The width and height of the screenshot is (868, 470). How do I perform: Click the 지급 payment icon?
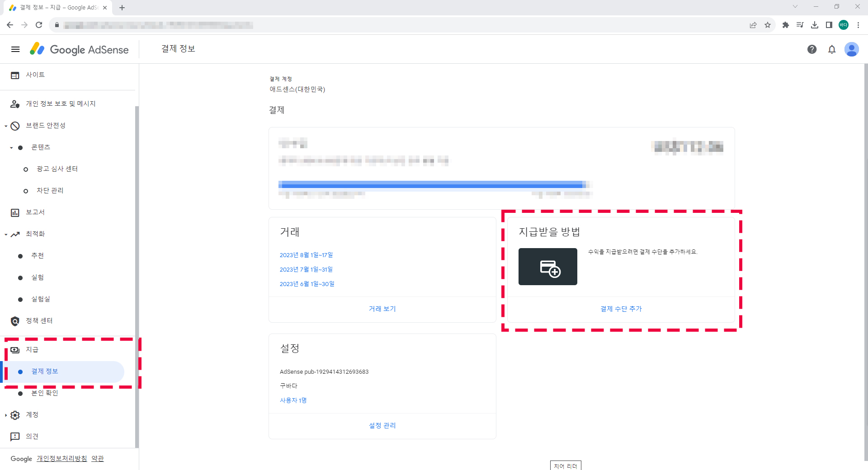pyautogui.click(x=15, y=350)
